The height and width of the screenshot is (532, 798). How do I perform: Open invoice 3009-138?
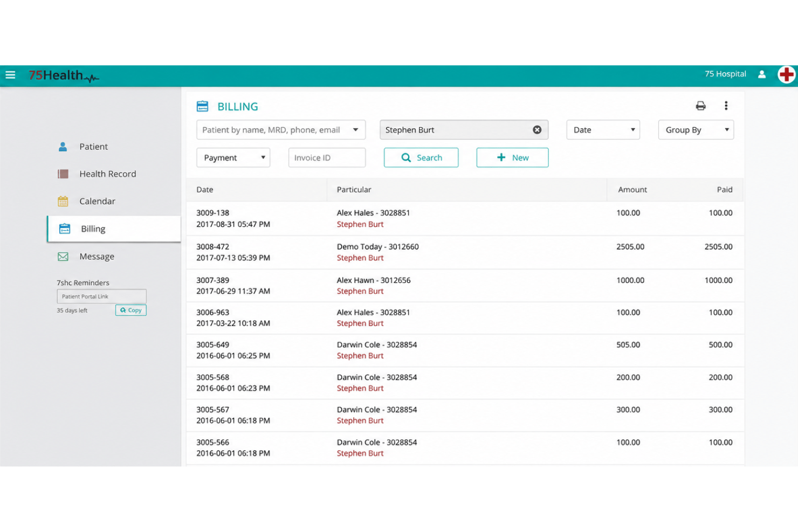point(212,213)
